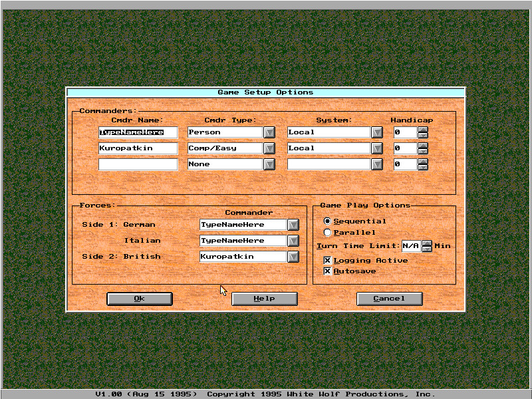Screen dimensions: 532x399
Task: Open Cmdr Type dropdown showing None
Action: [x=269, y=164]
